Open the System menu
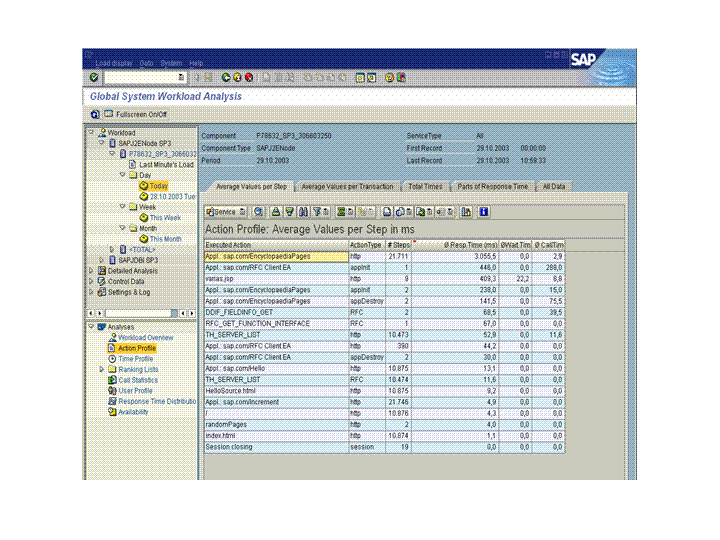 [x=171, y=63]
